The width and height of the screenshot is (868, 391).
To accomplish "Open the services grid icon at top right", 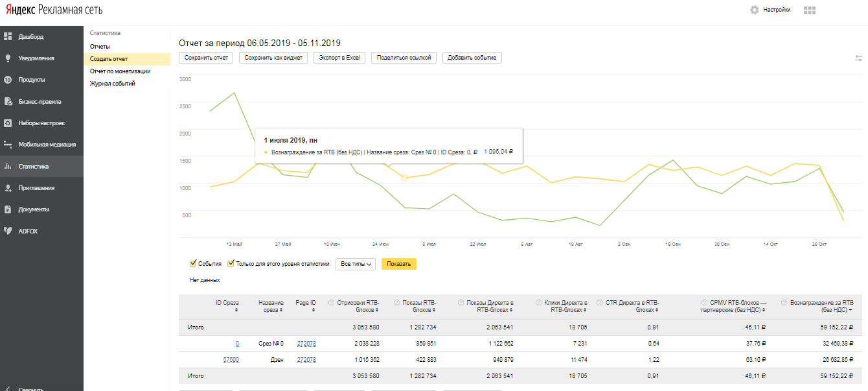I will (x=809, y=10).
